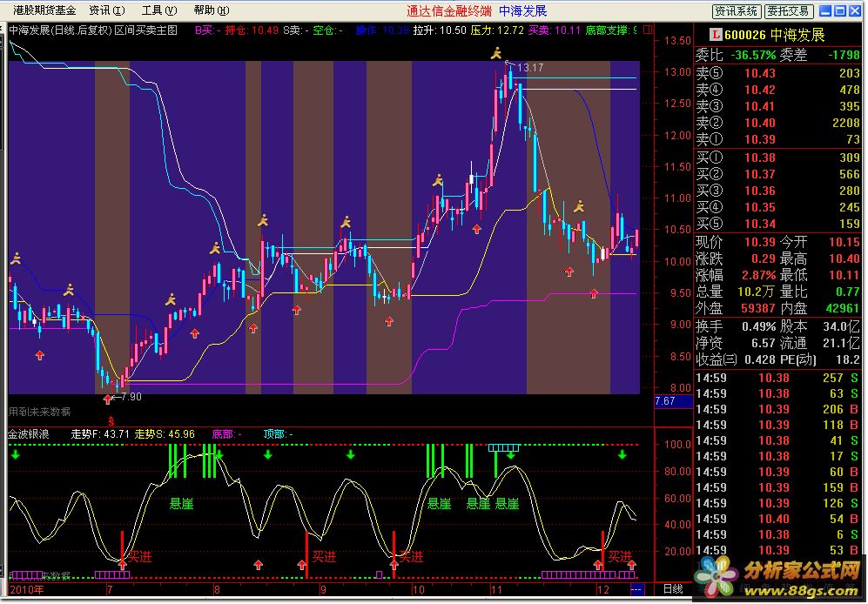Click the 买④ 10.35 order row
The image size is (868, 604).
tap(777, 207)
